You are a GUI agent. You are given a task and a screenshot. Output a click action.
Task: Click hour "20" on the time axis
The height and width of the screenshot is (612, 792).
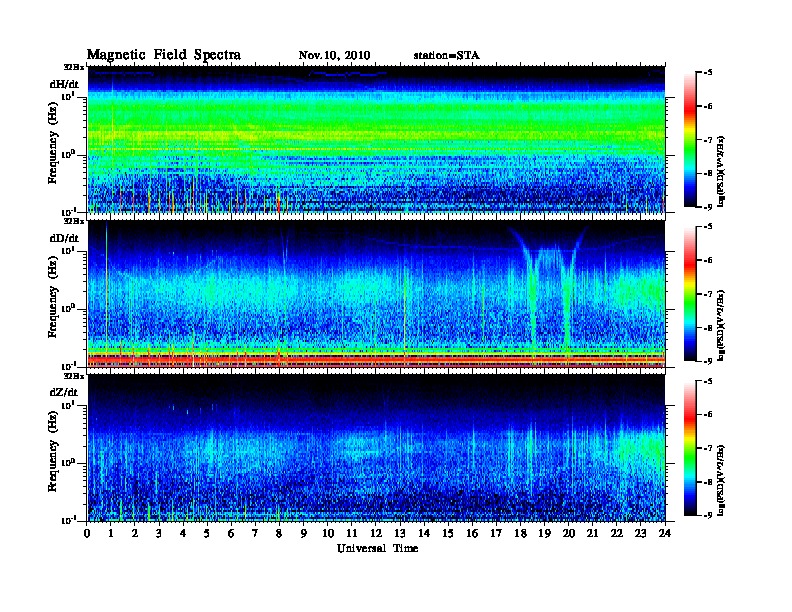coord(569,534)
